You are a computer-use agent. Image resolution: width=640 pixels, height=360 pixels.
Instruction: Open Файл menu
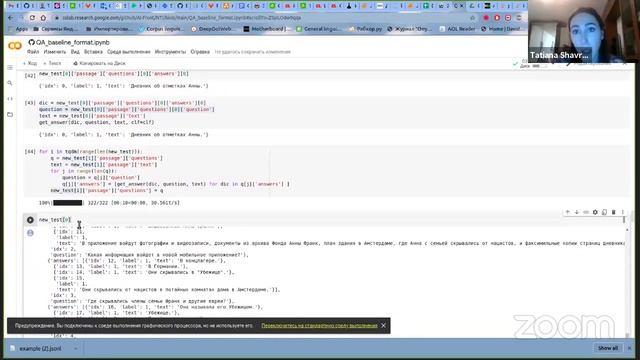coord(33,52)
